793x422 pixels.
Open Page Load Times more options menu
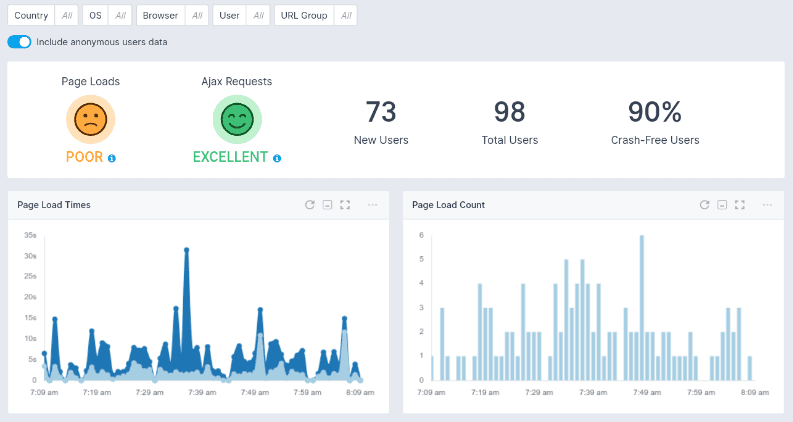[372, 205]
